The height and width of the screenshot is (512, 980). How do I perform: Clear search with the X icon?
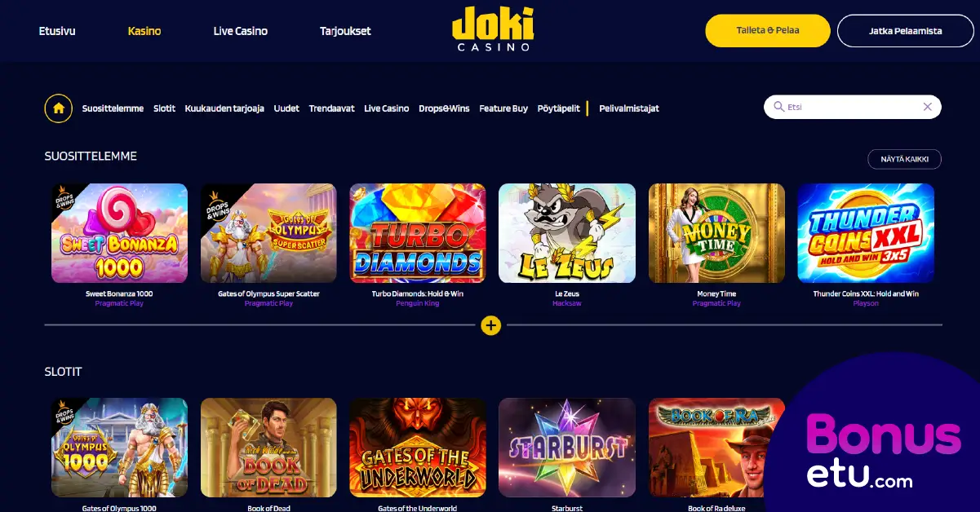927,107
